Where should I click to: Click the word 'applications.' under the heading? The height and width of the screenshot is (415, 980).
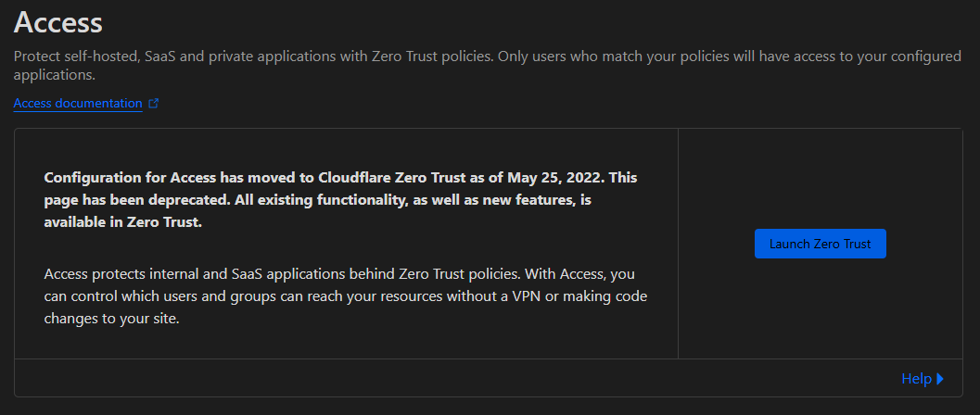click(x=54, y=76)
